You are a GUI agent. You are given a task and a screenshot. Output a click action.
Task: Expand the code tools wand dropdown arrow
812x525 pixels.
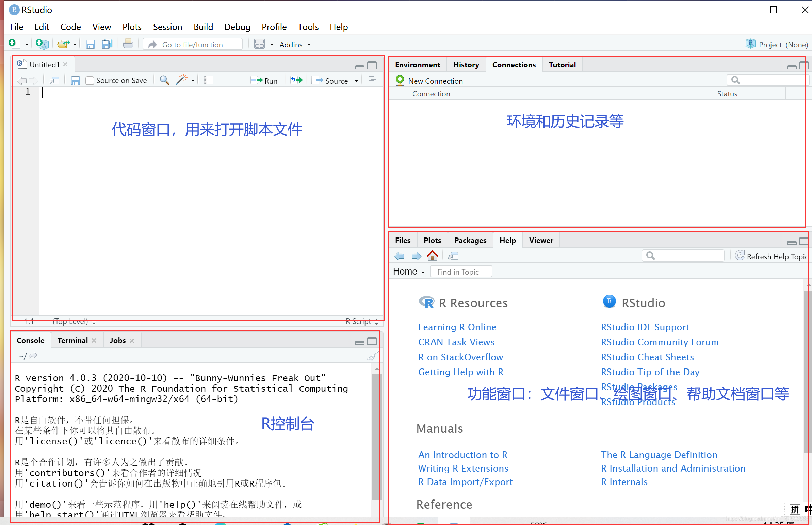(193, 81)
